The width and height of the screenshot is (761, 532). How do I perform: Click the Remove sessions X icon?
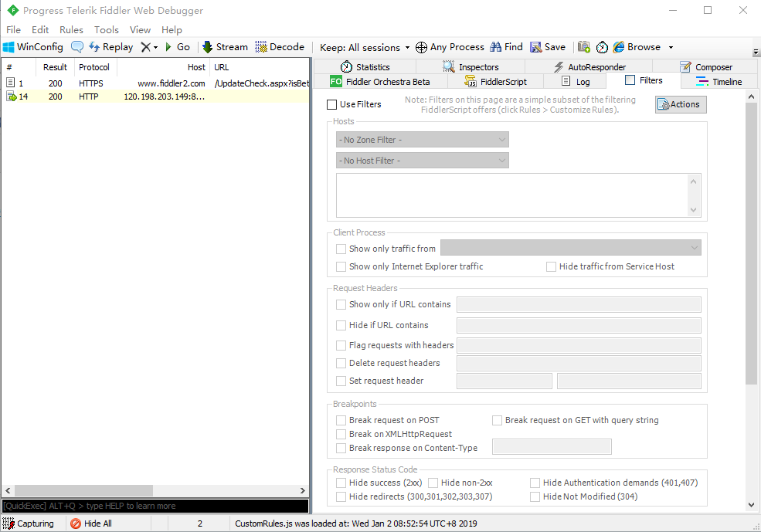pos(145,47)
